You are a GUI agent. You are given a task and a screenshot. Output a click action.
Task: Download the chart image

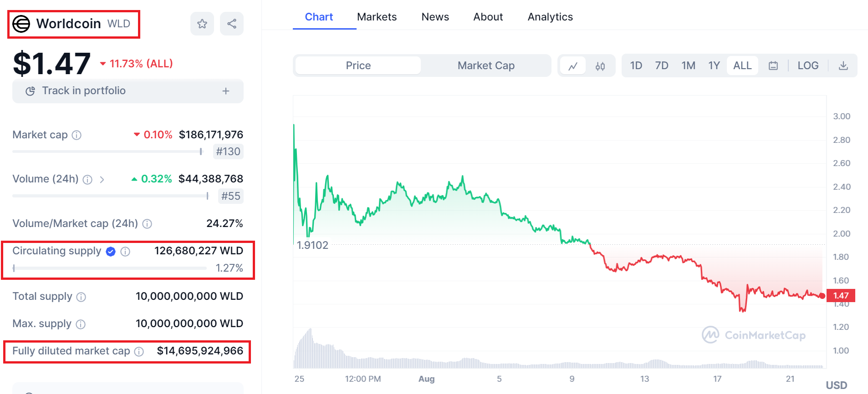(843, 65)
